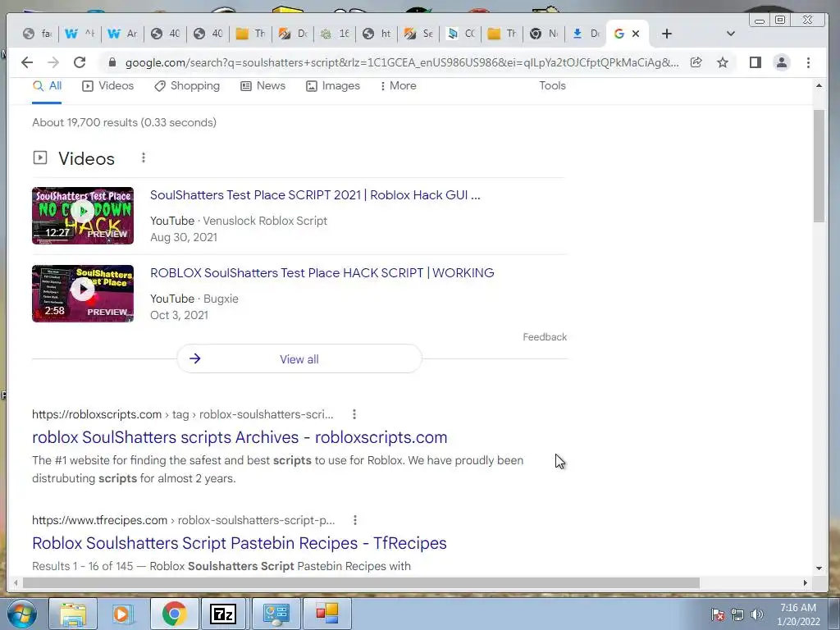The height and width of the screenshot is (630, 840).
Task: Open the Chrome side panel icon
Action: 756,62
